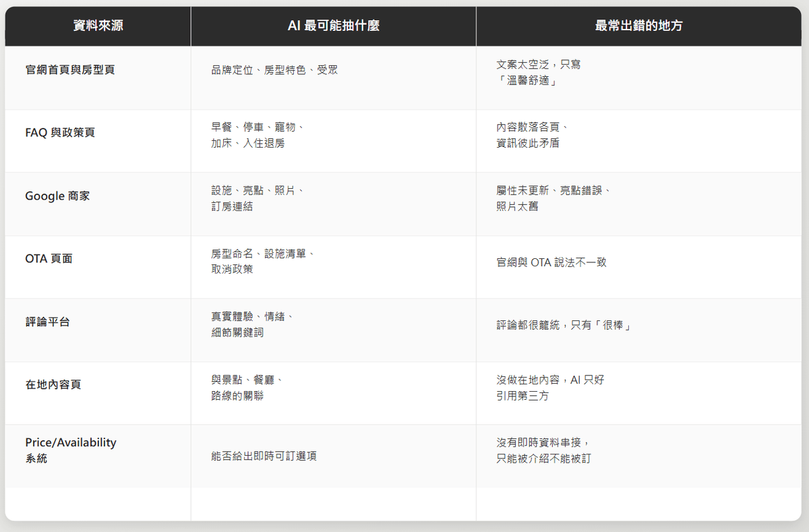This screenshot has height=532, width=809.
Task: Select the 官網首頁與房型頁 row label
Action: tap(70, 69)
